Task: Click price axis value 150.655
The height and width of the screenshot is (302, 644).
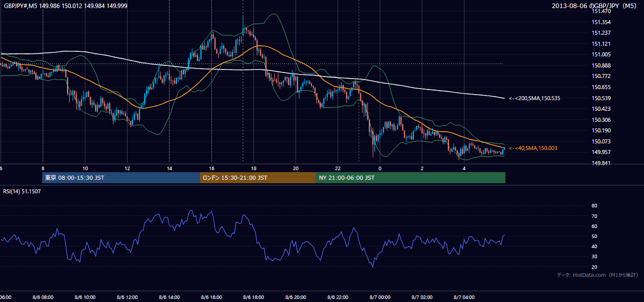Action: [x=602, y=87]
